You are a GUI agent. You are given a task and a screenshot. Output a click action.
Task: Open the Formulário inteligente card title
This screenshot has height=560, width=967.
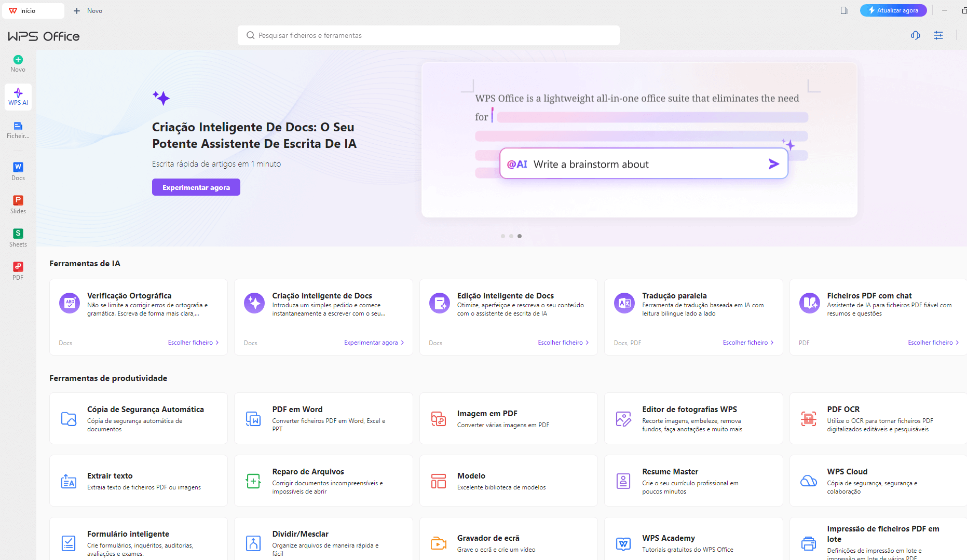(128, 534)
